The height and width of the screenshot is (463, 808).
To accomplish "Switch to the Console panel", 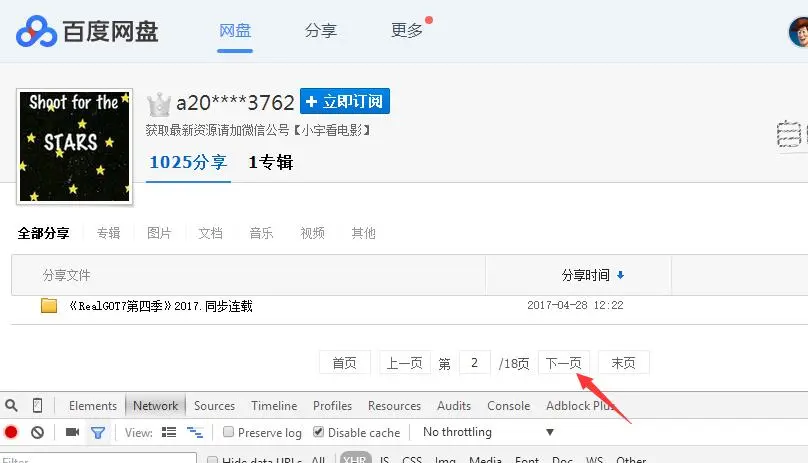I will click(509, 406).
